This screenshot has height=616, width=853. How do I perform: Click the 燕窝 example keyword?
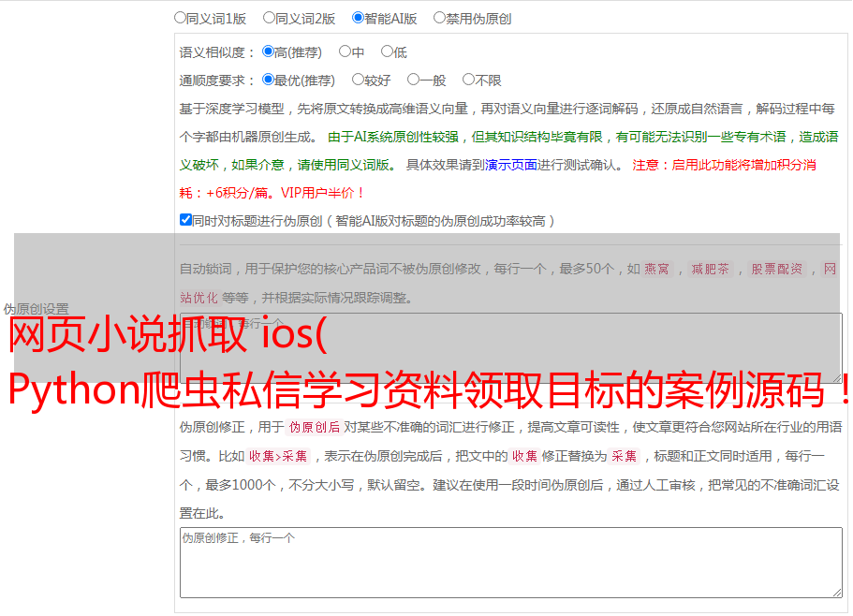656,269
